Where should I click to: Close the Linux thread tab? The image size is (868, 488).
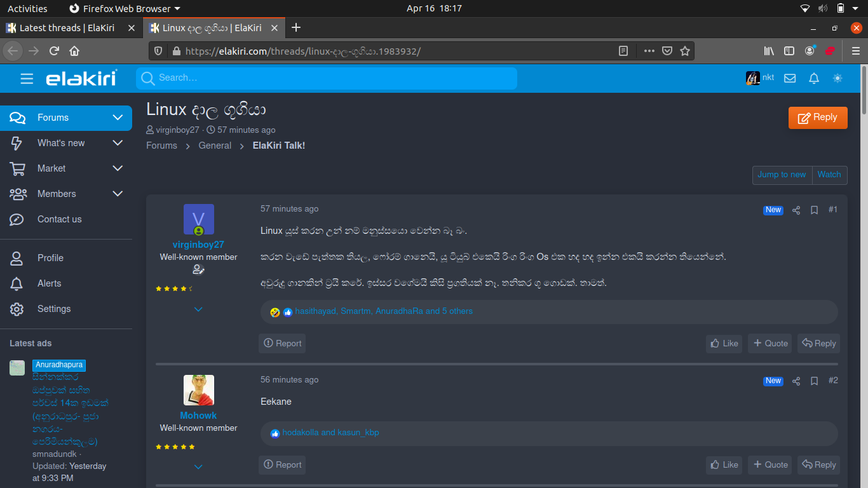tap(275, 28)
